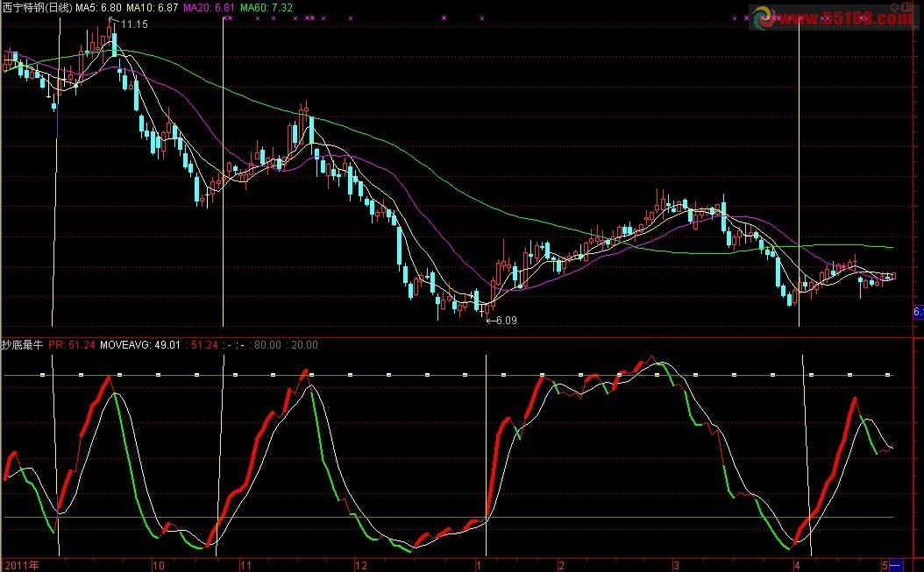Click the 抄底最牛 indicator name
Image resolution: width=924 pixels, height=572 pixels.
(x=22, y=345)
